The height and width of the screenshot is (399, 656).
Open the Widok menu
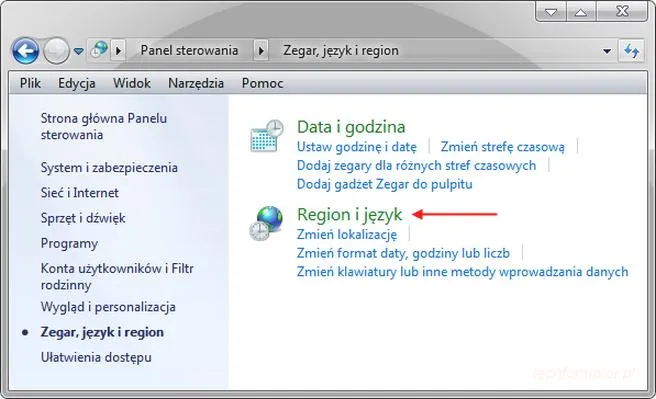tap(132, 83)
